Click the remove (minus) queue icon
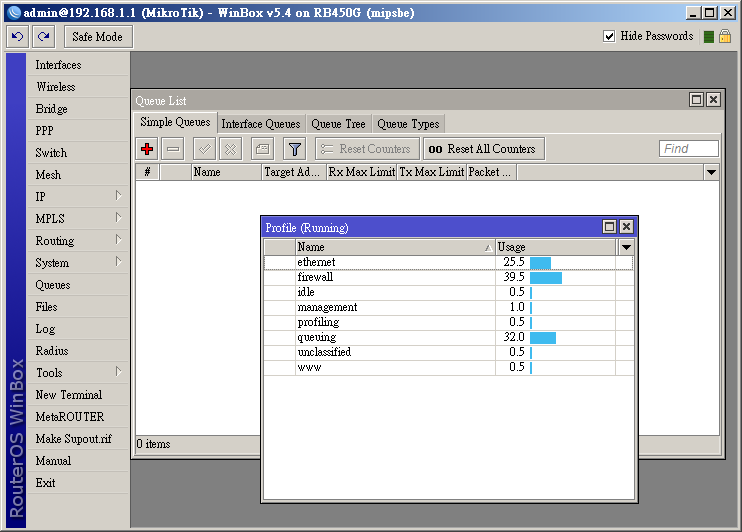Viewport: 742px width, 532px height. 173,149
